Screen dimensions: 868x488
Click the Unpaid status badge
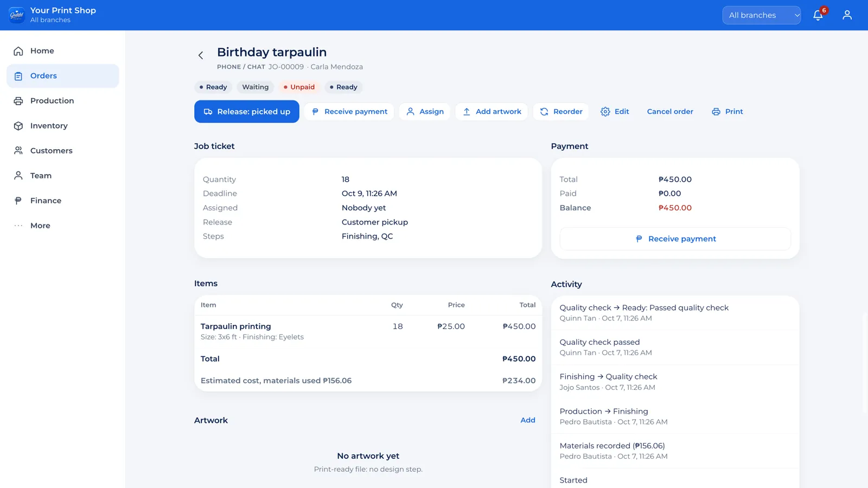[x=299, y=87]
